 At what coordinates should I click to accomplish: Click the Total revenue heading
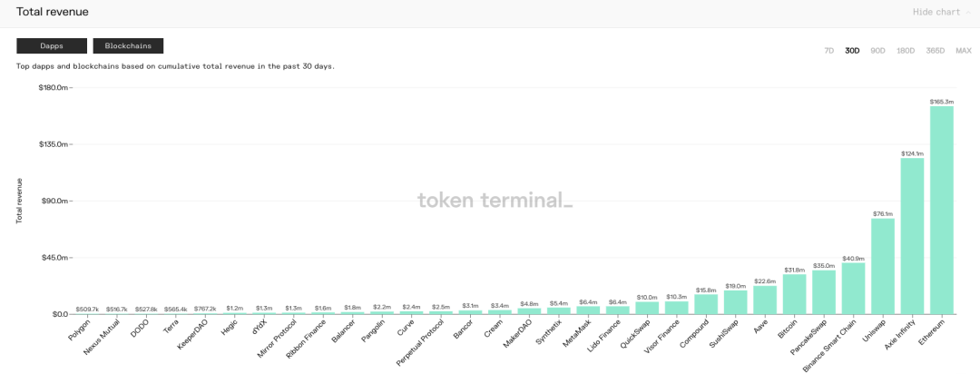coord(53,12)
